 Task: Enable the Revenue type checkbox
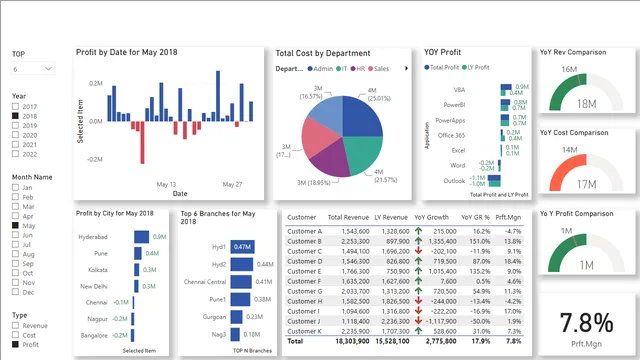[x=16, y=325]
